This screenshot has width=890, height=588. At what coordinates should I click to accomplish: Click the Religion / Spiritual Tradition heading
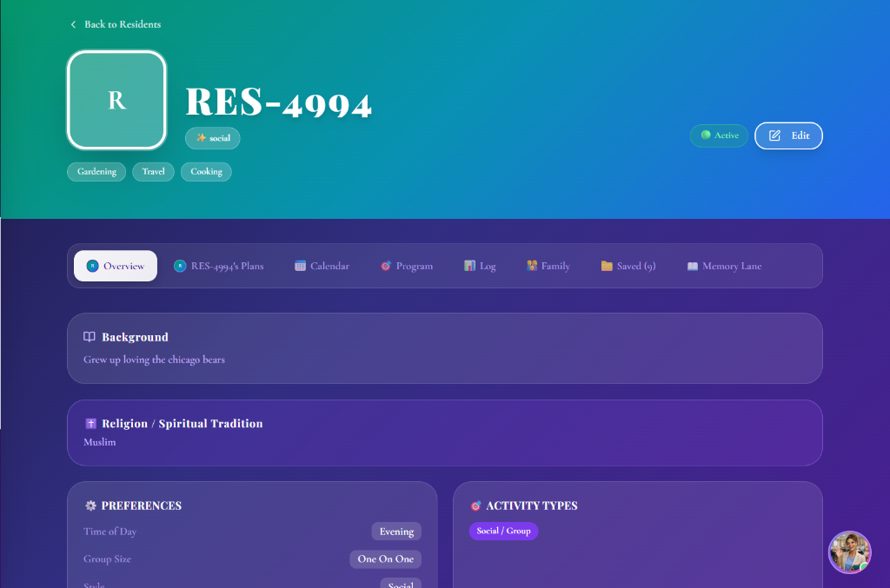pos(183,424)
